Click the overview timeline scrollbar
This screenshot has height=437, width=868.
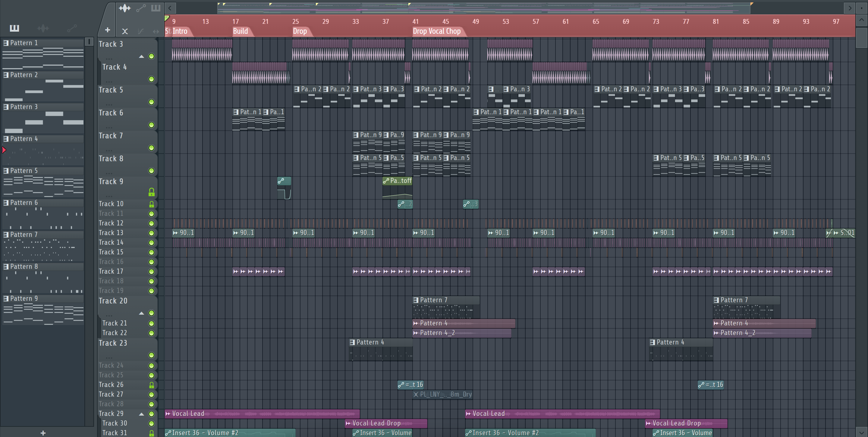pos(484,8)
